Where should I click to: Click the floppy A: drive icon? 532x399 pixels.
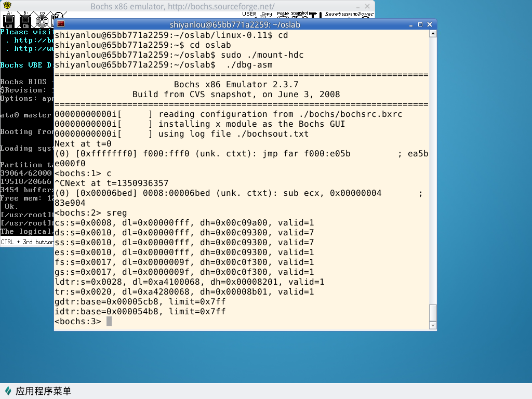[8, 21]
